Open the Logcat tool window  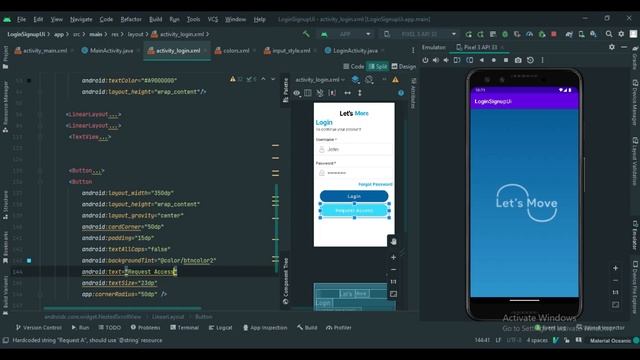tap(220, 327)
